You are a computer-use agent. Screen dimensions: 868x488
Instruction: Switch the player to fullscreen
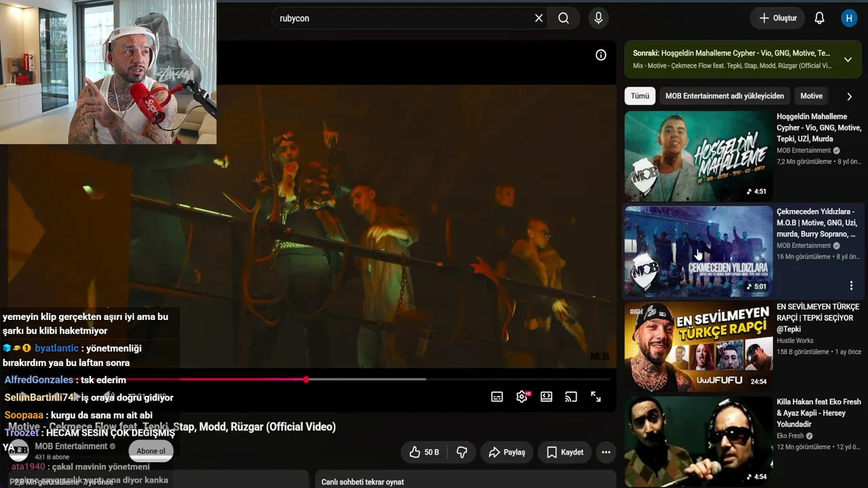(x=595, y=397)
